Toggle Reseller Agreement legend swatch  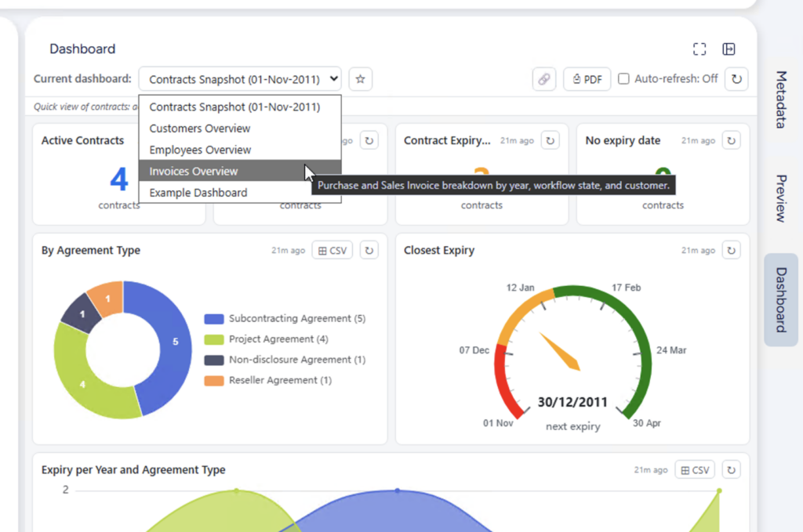click(214, 381)
